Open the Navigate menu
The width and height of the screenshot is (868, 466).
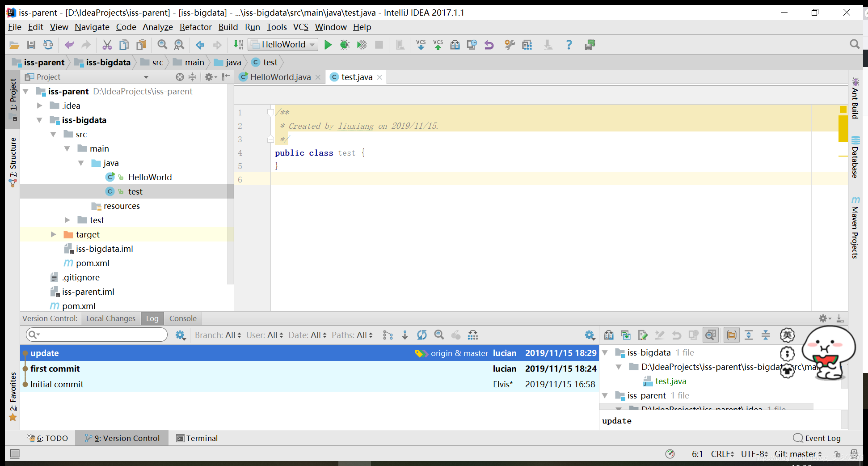click(92, 27)
